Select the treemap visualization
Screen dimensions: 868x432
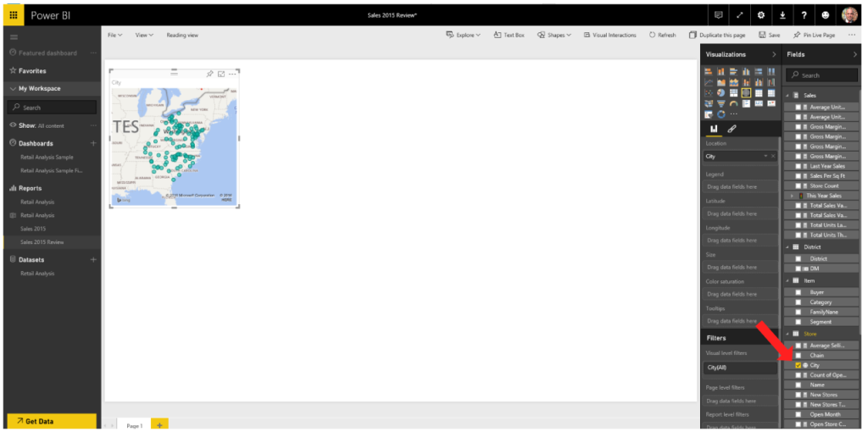733,93
